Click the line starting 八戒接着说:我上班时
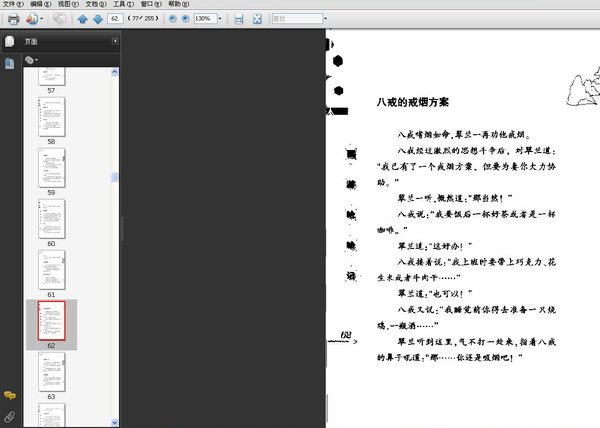Viewport: 600px width, 428px height. click(x=476, y=262)
